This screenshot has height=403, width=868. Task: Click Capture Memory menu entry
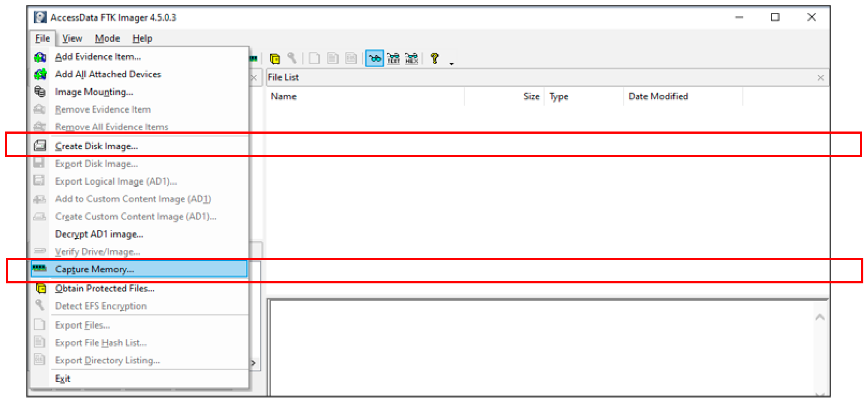pos(95,269)
